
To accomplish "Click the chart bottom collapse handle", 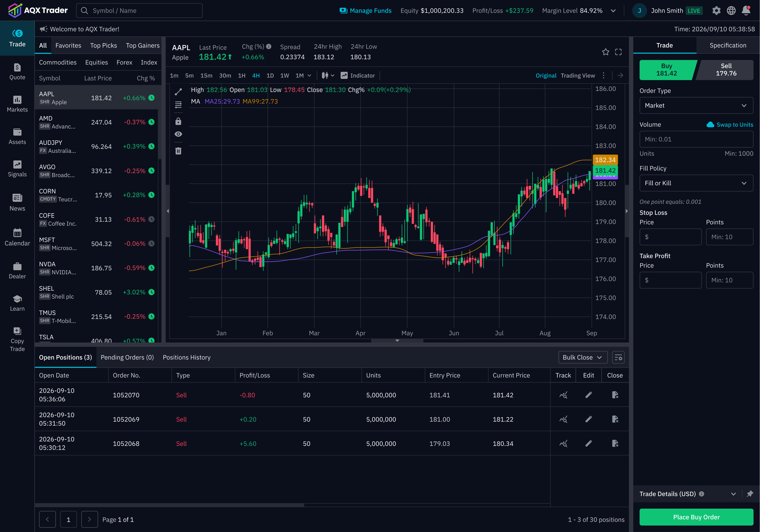I will point(397,340).
